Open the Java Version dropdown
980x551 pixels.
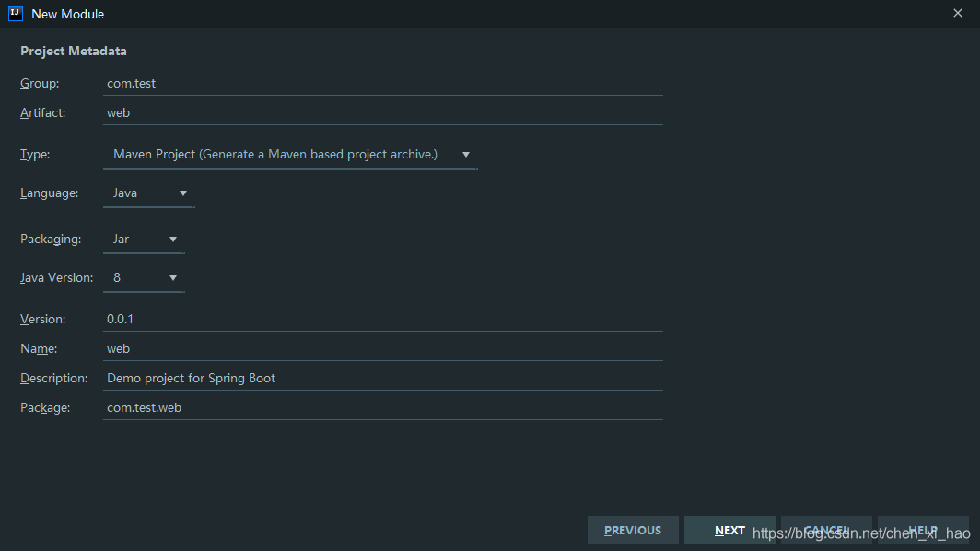coord(144,278)
